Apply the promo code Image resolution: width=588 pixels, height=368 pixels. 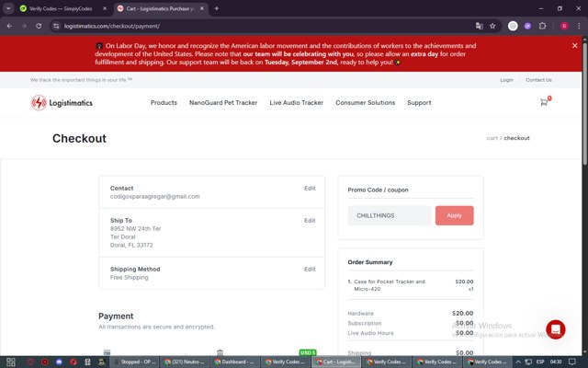click(454, 215)
